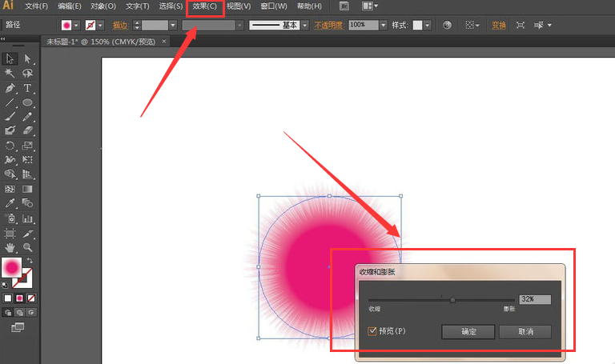
Task: Click the 取消 cancel button
Action: (525, 332)
